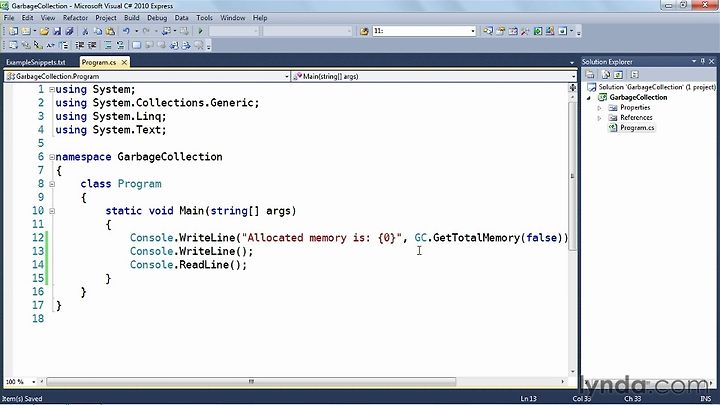Open the Toolbox icon
The height and width of the screenshot is (405, 720).
click(525, 31)
